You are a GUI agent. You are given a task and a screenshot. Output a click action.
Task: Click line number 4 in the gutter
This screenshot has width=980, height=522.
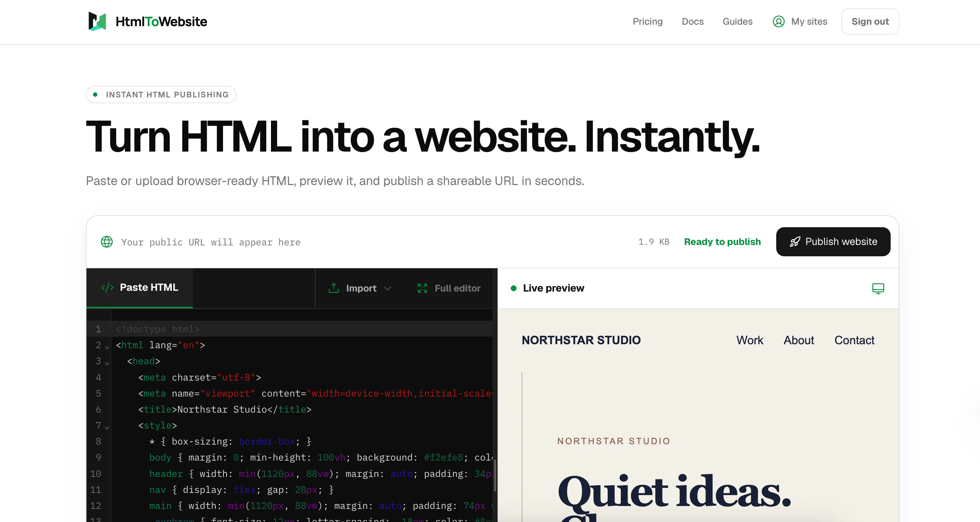tap(98, 377)
